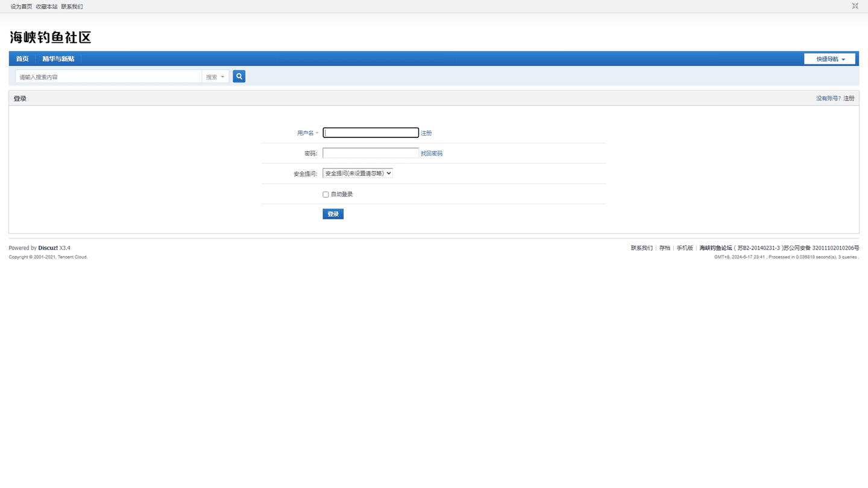Click the 收藏本站 link
868x488 pixels.
pos(46,7)
